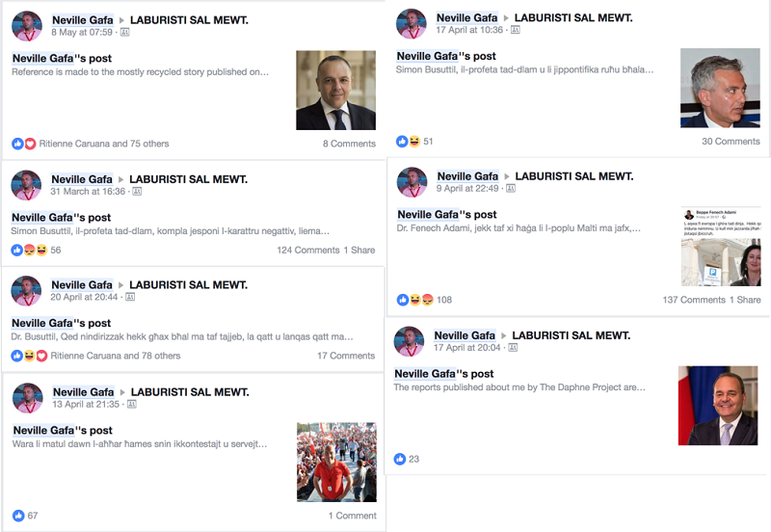
Task: Click Neville Gafa's profile picture on 13 April post
Action: 28,398
